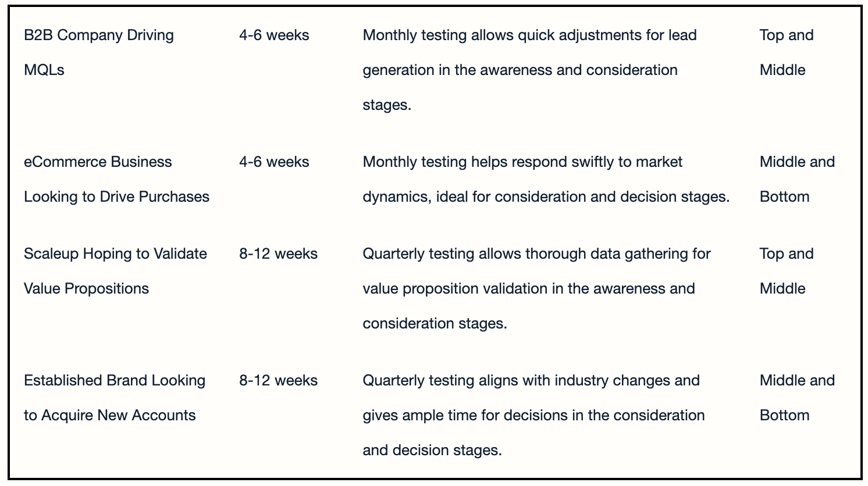Click 'Top and Middle' in the B2B Company row
Screen dimensions: 868x486
pos(787,52)
